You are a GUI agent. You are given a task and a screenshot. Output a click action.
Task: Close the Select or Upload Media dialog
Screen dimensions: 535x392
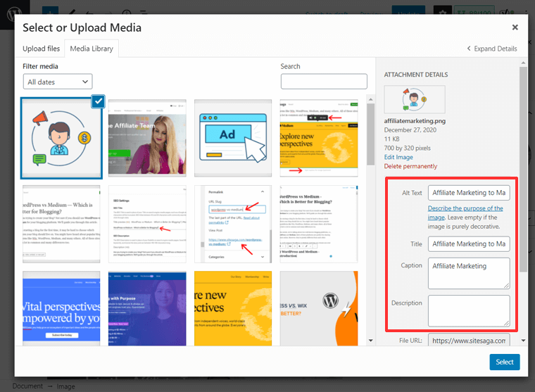tap(515, 27)
